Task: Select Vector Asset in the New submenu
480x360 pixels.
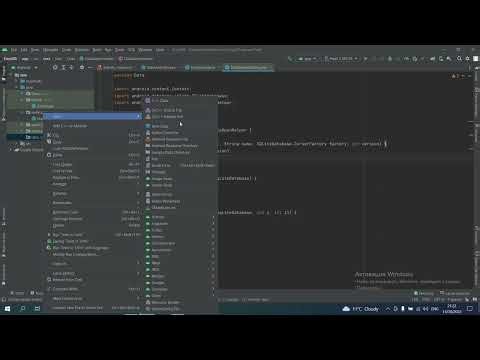Action: pos(180,185)
